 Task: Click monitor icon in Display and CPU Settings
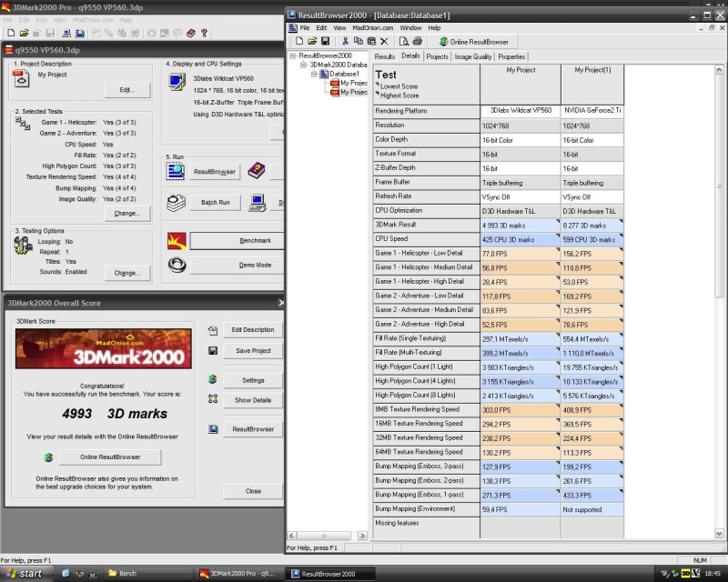tap(177, 83)
